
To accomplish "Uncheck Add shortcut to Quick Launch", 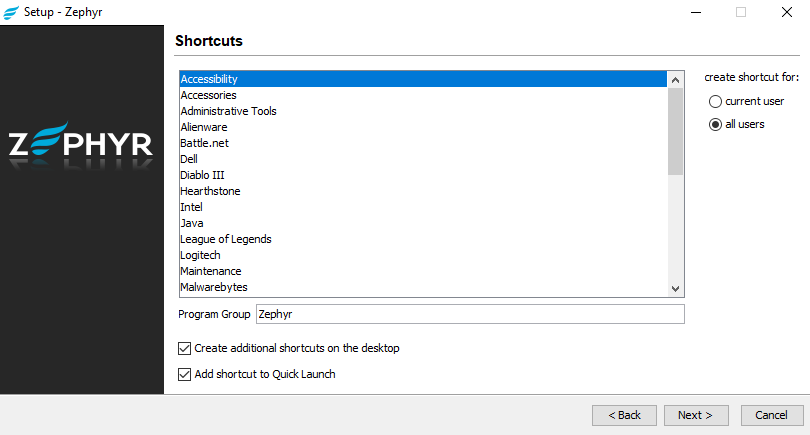I will tap(184, 375).
